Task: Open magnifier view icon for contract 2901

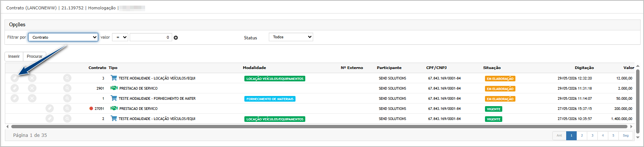Action: click(x=67, y=88)
